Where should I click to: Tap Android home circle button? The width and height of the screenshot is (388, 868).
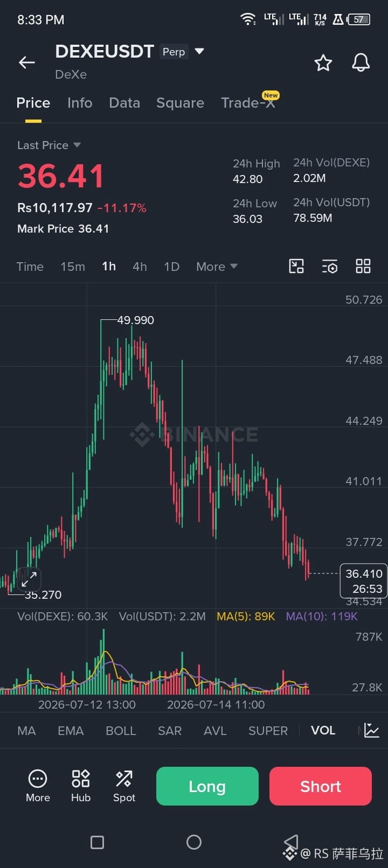click(194, 842)
